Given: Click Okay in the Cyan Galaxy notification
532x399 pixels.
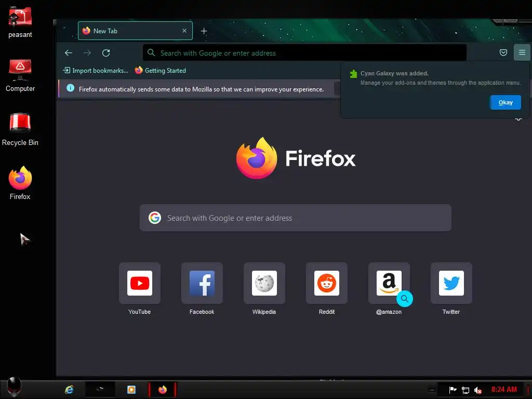Looking at the screenshot, I should coord(505,102).
